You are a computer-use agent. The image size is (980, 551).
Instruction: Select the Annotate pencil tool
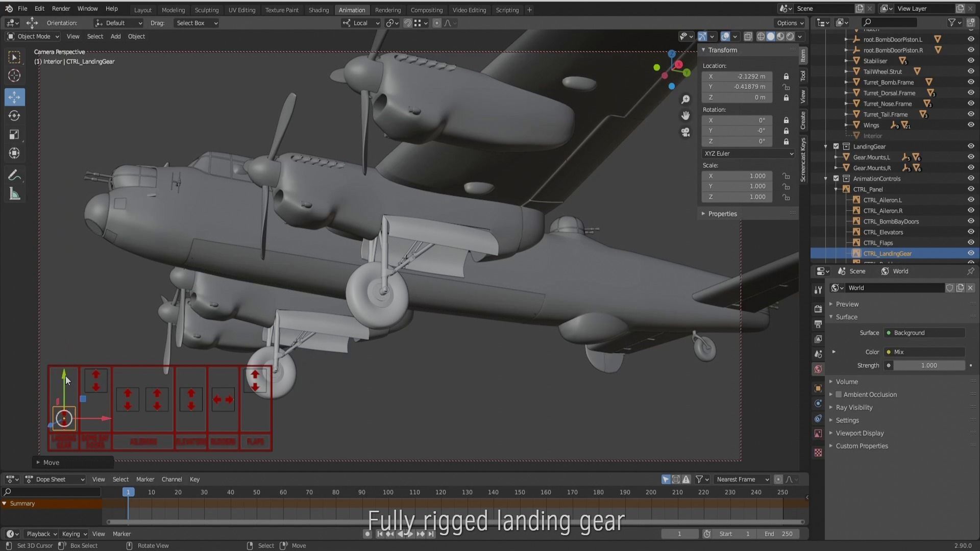(14, 176)
